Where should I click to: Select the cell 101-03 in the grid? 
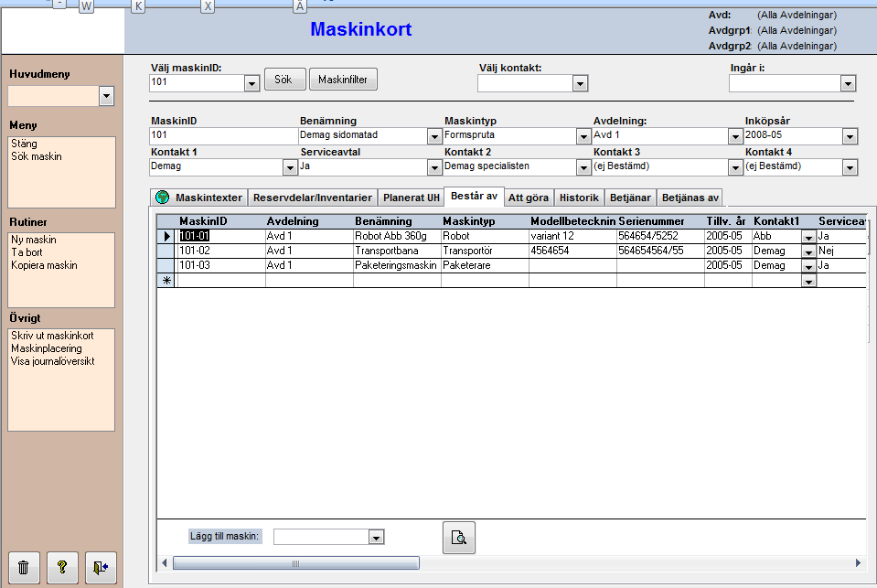pyautogui.click(x=221, y=265)
